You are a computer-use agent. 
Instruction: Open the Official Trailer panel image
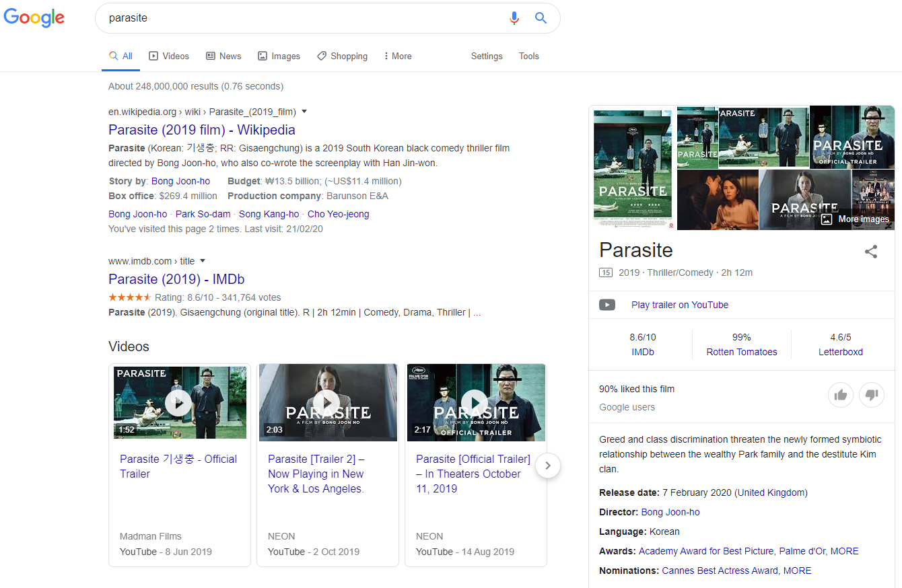click(852, 137)
